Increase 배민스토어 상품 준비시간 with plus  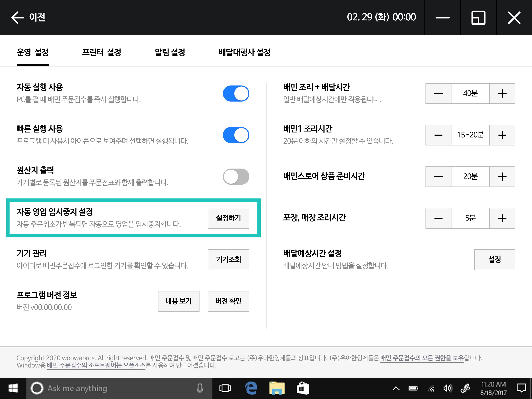tap(502, 177)
